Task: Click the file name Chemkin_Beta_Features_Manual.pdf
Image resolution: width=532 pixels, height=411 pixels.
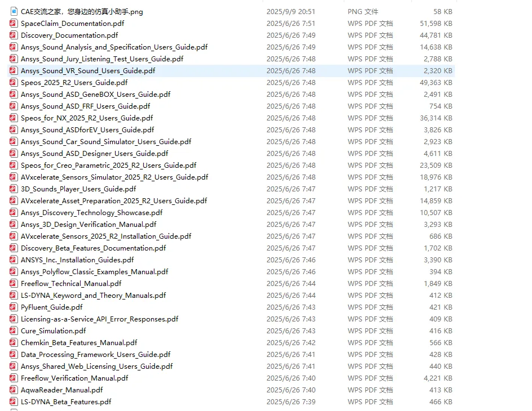Action: (x=79, y=342)
